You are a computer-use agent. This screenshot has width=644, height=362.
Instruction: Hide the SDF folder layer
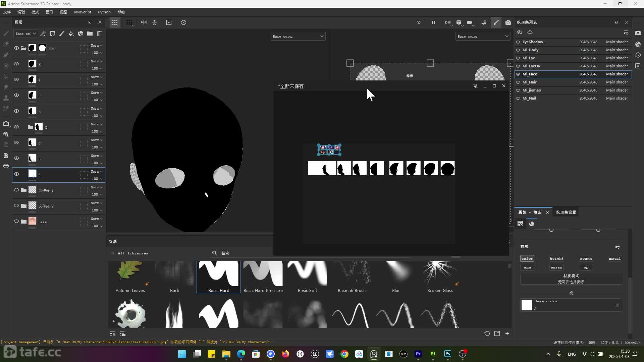point(16,48)
